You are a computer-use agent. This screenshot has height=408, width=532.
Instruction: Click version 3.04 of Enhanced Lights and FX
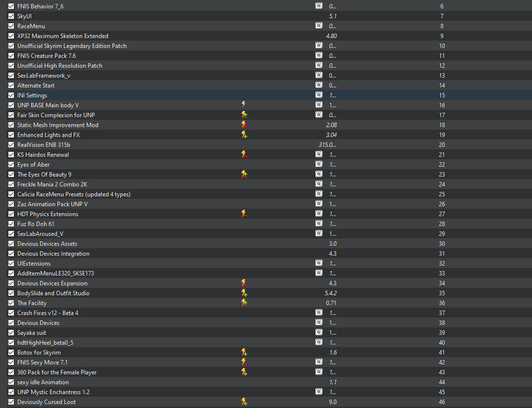pyautogui.click(x=331, y=135)
